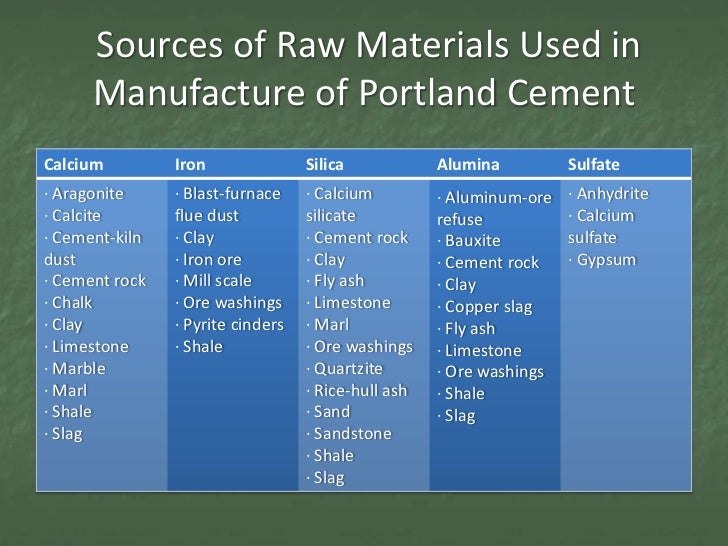
Task: Click the slide title about Portland Cement
Action: 367,69
